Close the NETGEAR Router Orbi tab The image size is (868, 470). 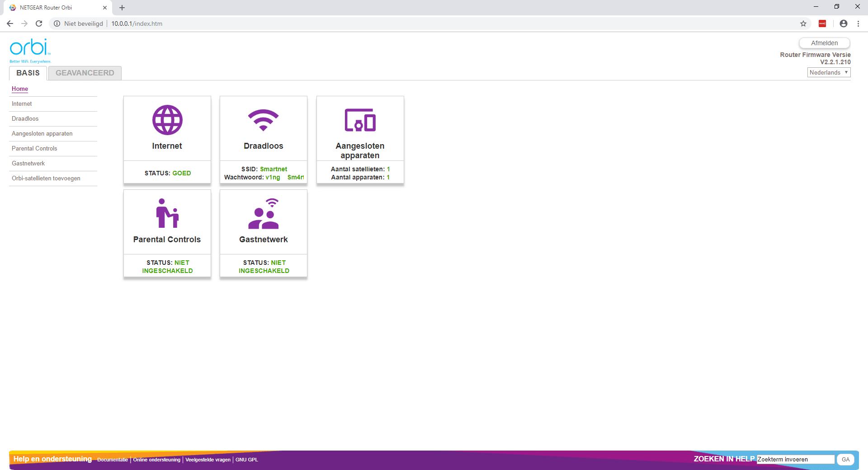pos(105,8)
